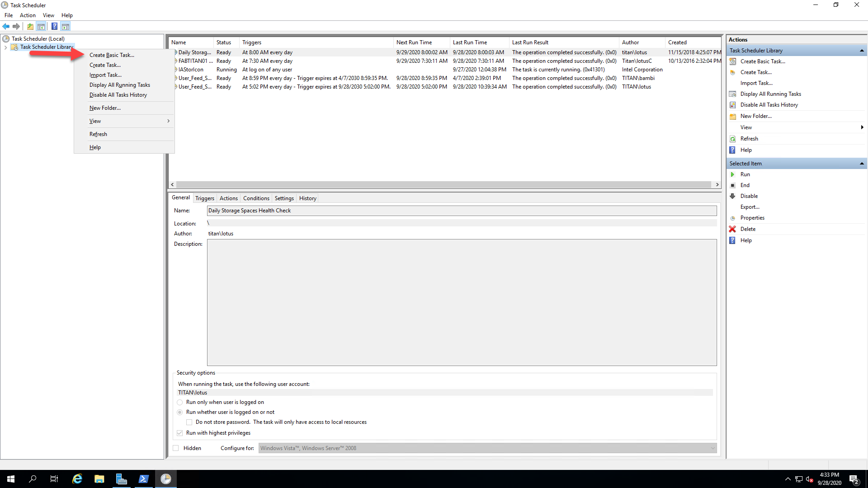Expand Task Scheduler Library tree item
The image size is (868, 488).
click(5, 47)
